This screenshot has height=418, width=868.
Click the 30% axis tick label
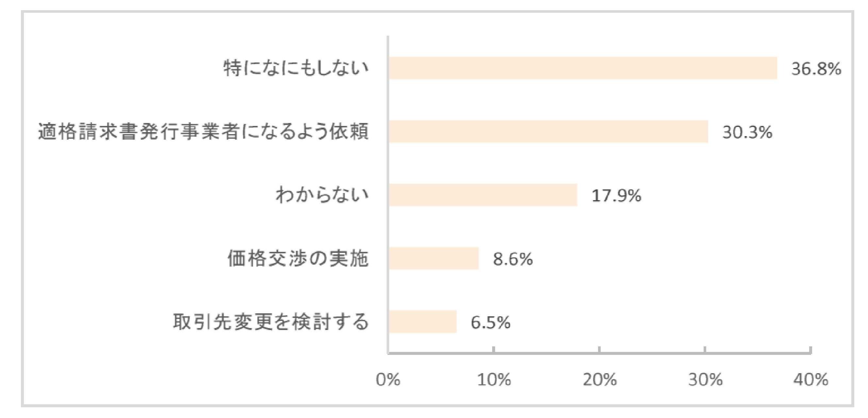pos(705,380)
